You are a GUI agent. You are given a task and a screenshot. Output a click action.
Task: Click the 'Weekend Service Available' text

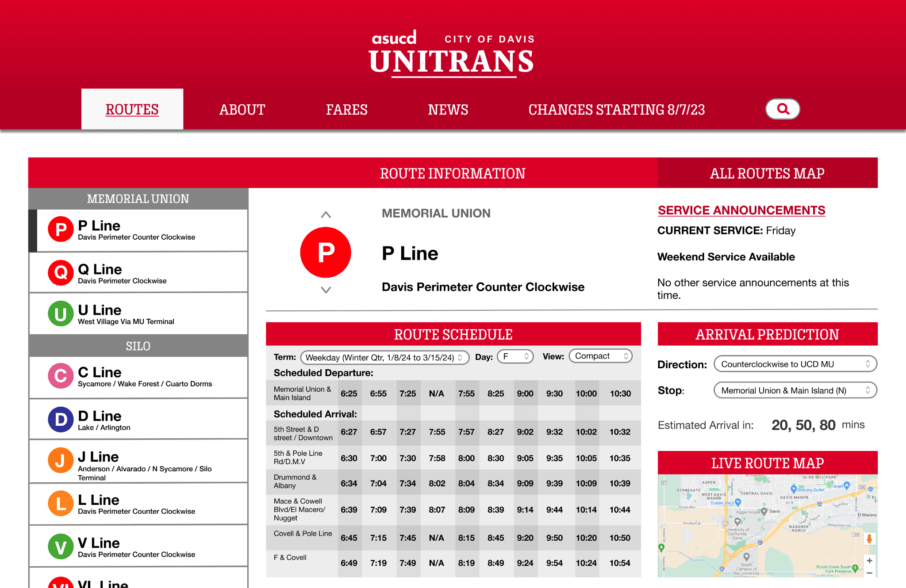coord(726,257)
